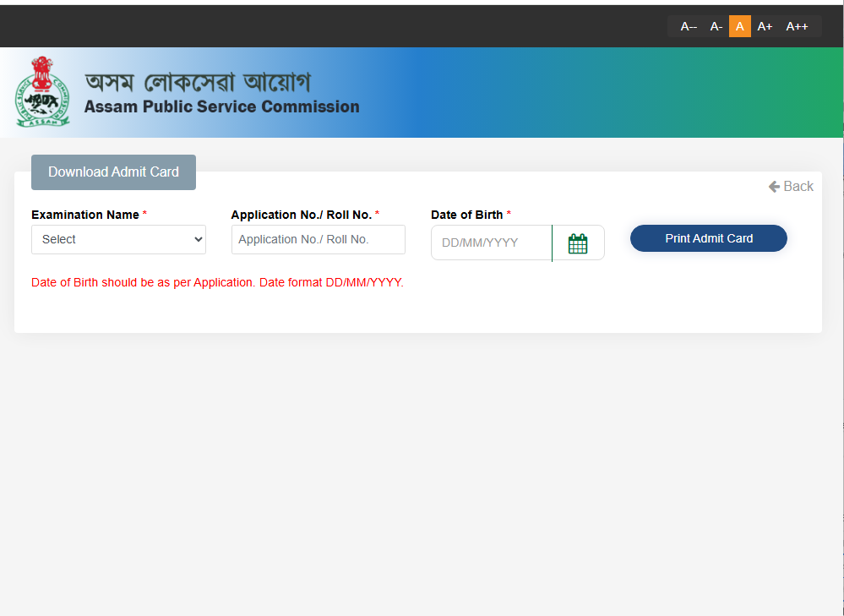The height and width of the screenshot is (616, 844).
Task: Click the Examination Name field label
Action: pyautogui.click(x=85, y=215)
